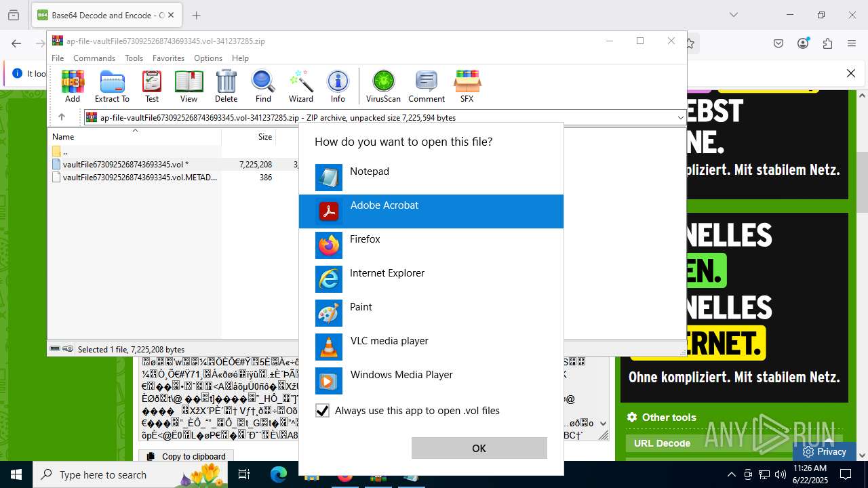Choose Paint in the open-with list
Viewport: 868px width, 488px height.
(x=431, y=313)
